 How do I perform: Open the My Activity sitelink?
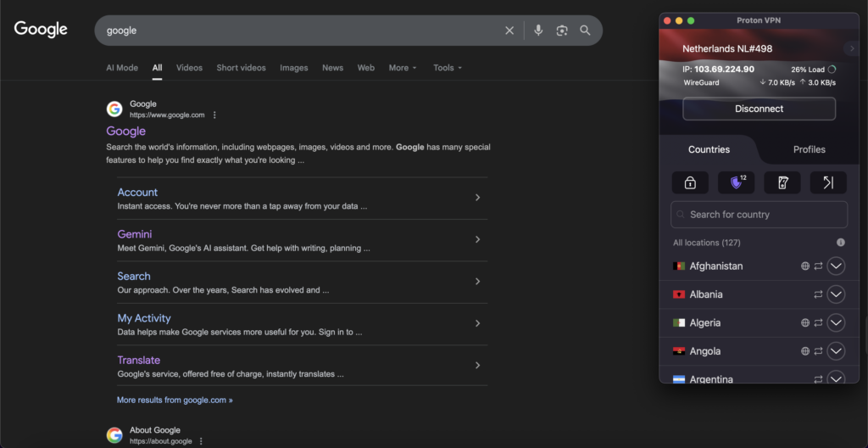(144, 318)
